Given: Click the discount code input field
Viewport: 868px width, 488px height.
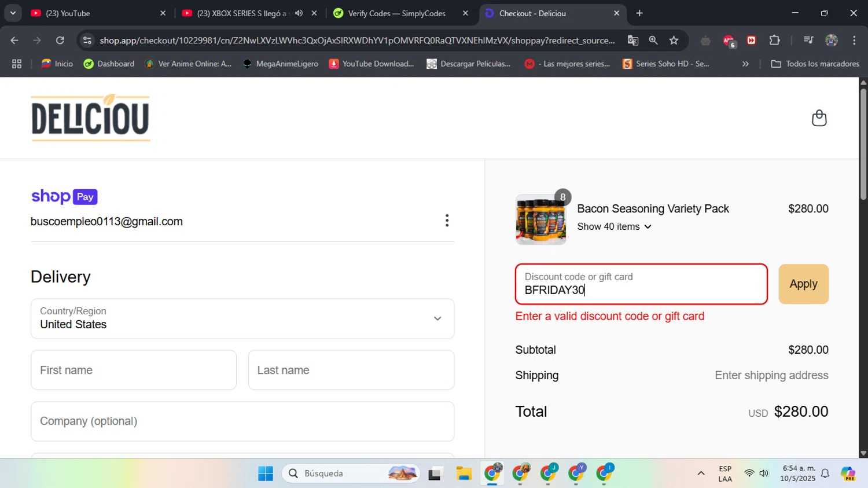Looking at the screenshot, I should [641, 284].
